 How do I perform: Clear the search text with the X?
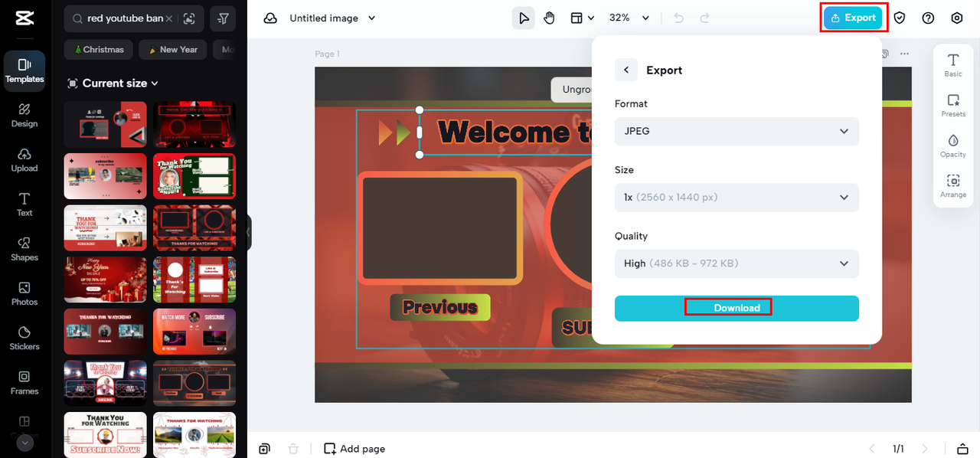[x=168, y=18]
